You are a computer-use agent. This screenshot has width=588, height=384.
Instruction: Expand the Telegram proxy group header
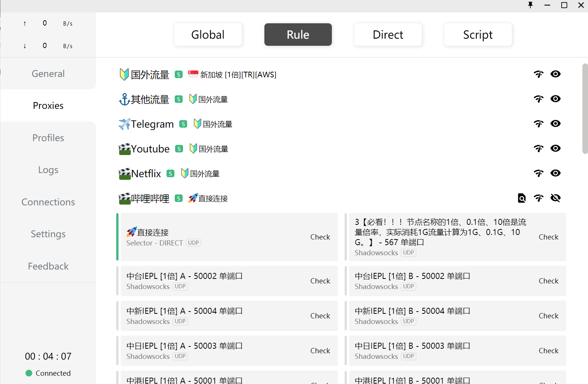pos(152,124)
